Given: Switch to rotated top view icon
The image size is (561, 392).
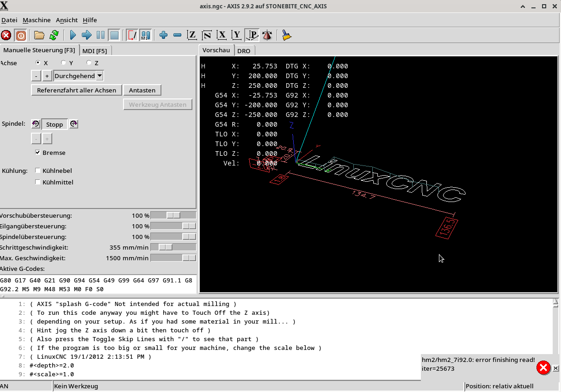Looking at the screenshot, I should point(207,35).
